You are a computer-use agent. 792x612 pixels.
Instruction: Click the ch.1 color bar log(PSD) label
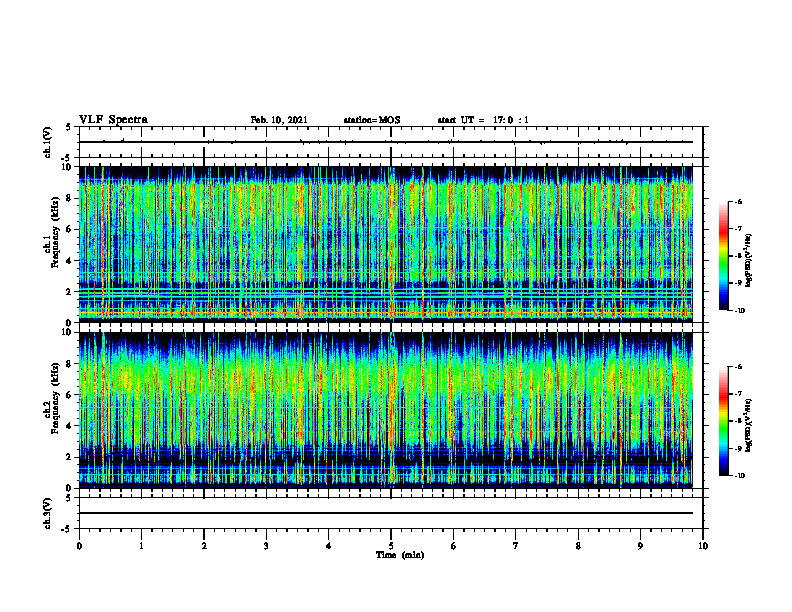748,260
